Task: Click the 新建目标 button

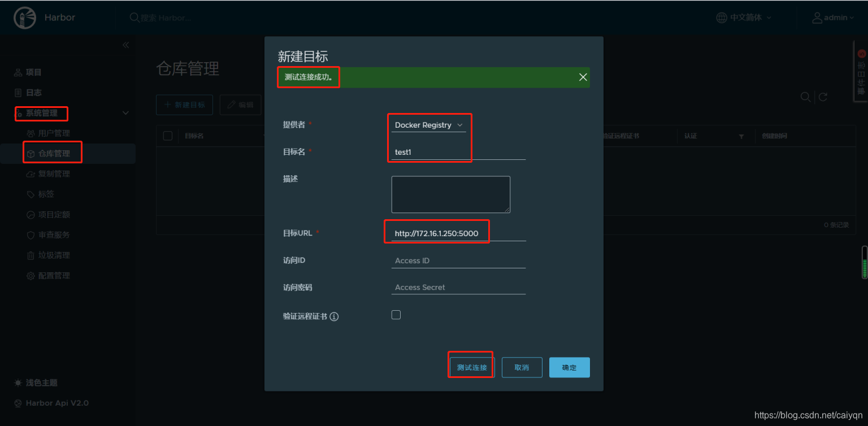Action: (x=184, y=105)
